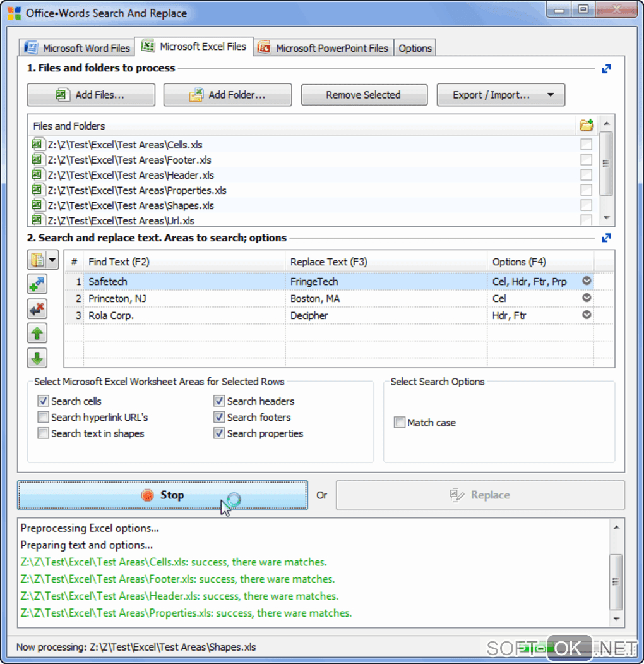Click the log pane scrollbar thumb
This screenshot has width=644, height=664.
(616, 581)
